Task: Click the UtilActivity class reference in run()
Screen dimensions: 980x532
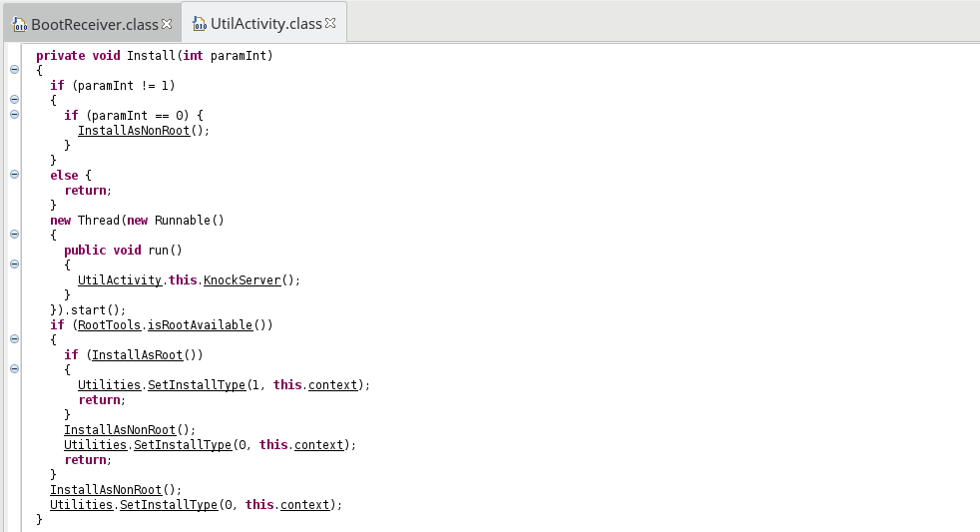Action: (120, 280)
